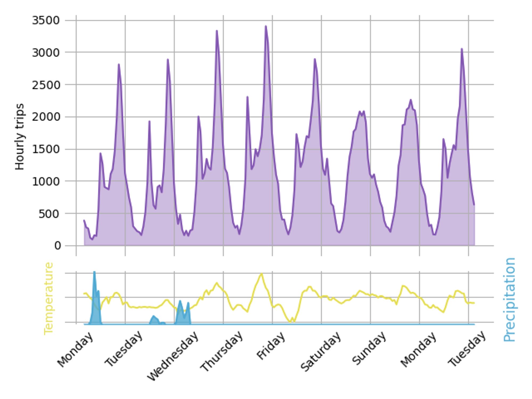Click the 0 y-axis label
532x399 pixels.
(57, 246)
